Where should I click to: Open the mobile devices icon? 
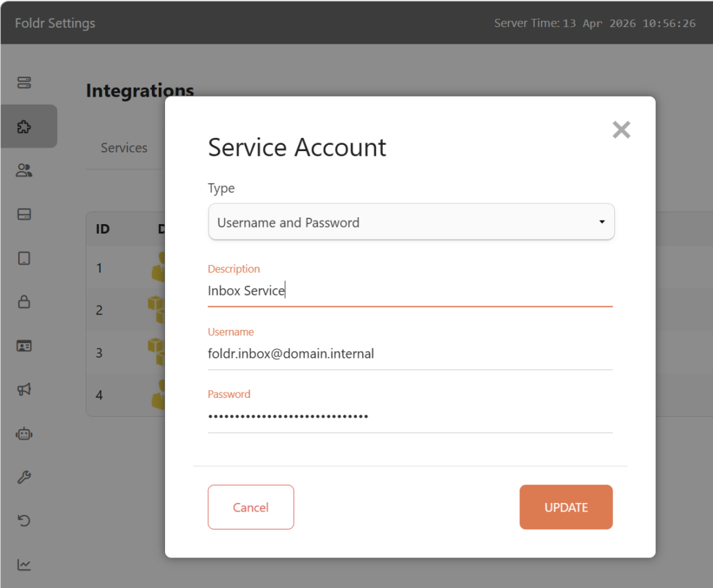24,258
